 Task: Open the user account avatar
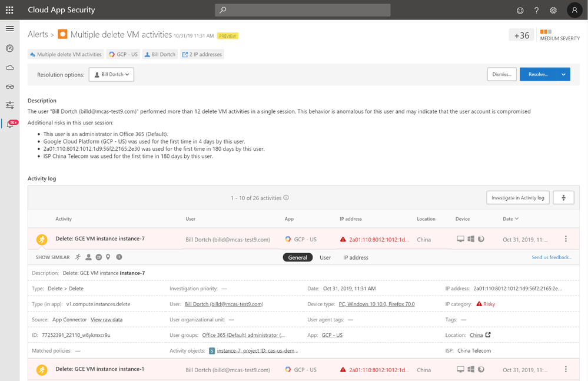click(x=574, y=10)
